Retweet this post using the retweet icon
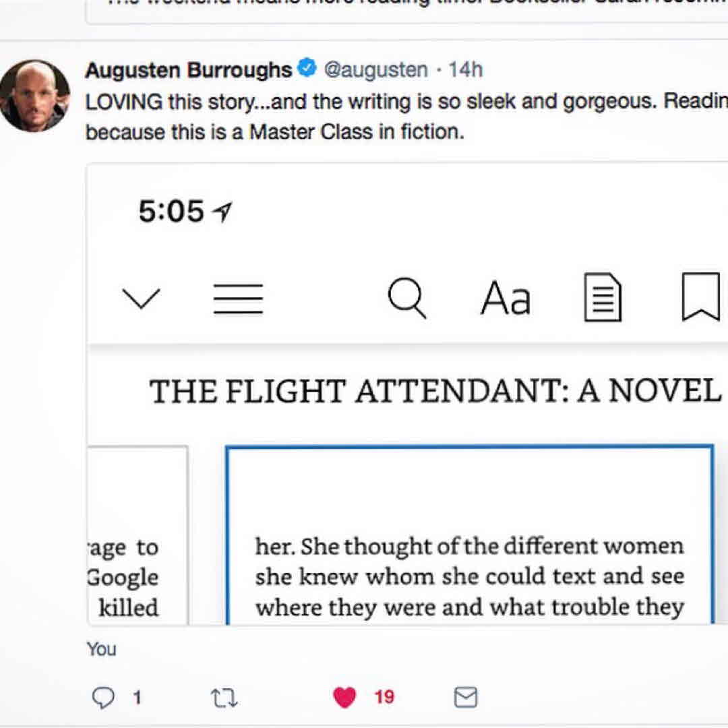This screenshot has width=728, height=728. click(x=224, y=698)
